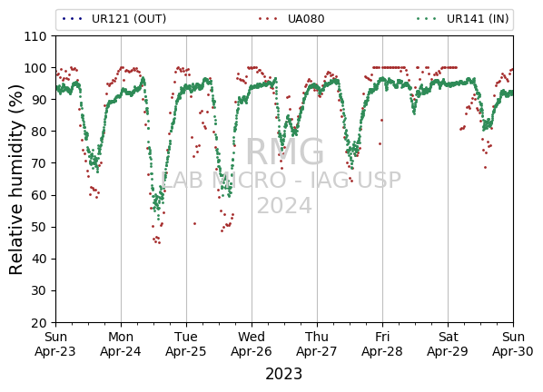The width and height of the screenshot is (543, 392).
Task: Click the 100 tick label on y-axis
Action: coord(35,68)
